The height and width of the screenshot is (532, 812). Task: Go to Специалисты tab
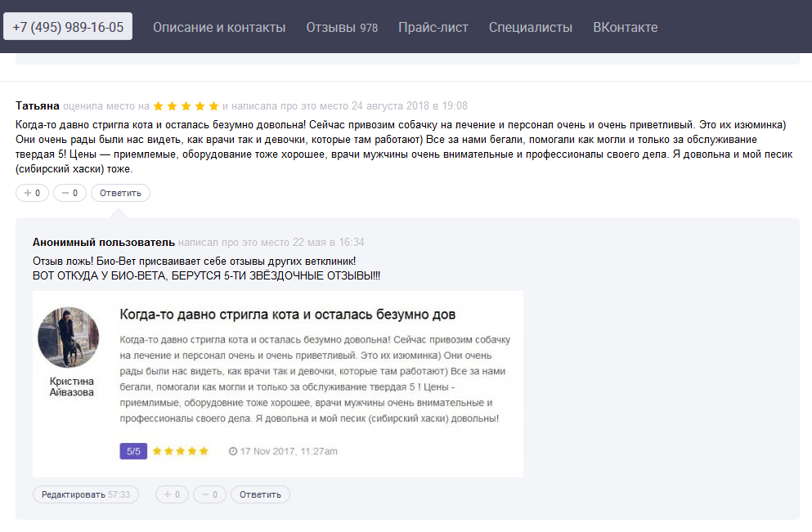click(530, 27)
